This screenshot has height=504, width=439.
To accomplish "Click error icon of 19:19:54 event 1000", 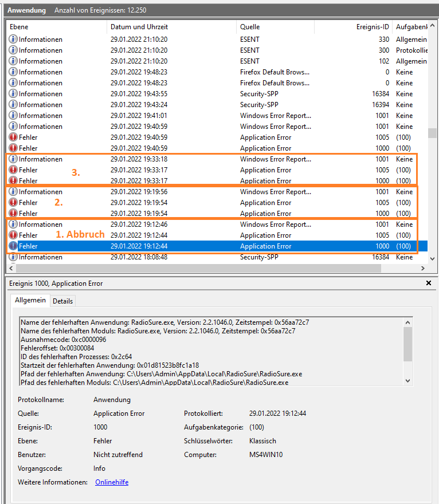I will pos(13,214).
